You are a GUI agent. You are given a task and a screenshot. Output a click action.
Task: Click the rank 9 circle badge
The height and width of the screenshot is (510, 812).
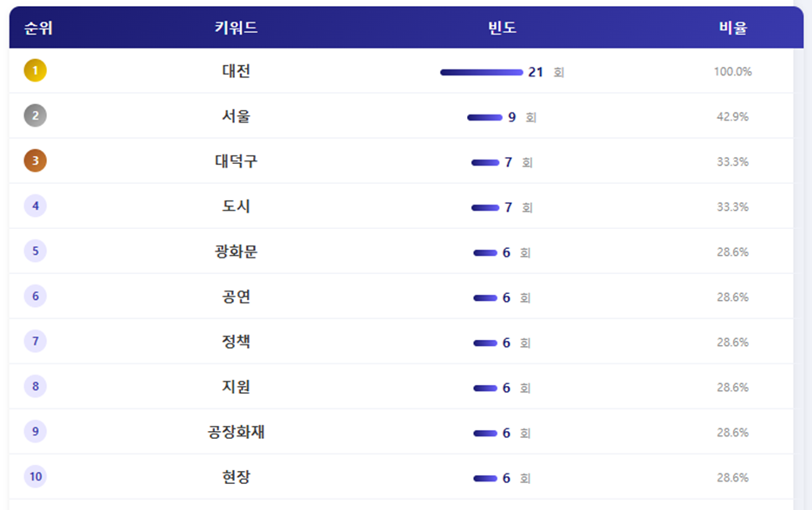click(x=36, y=432)
